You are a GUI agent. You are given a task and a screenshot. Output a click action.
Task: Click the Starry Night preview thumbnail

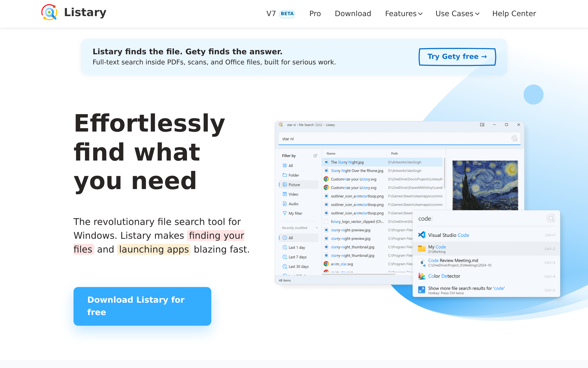coord(485,185)
